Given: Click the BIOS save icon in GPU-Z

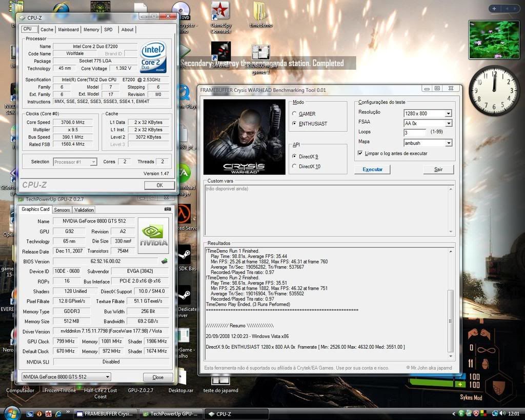Looking at the screenshot, I should (164, 261).
